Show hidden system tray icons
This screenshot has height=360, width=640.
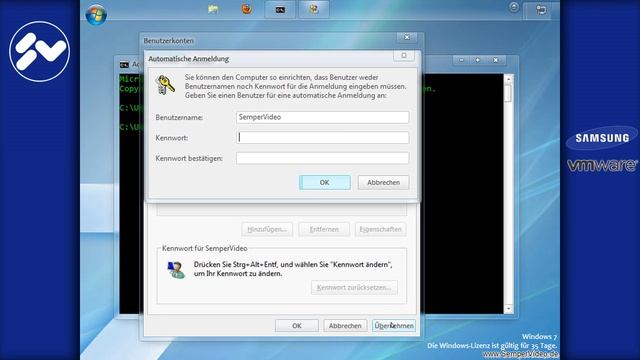pos(514,7)
